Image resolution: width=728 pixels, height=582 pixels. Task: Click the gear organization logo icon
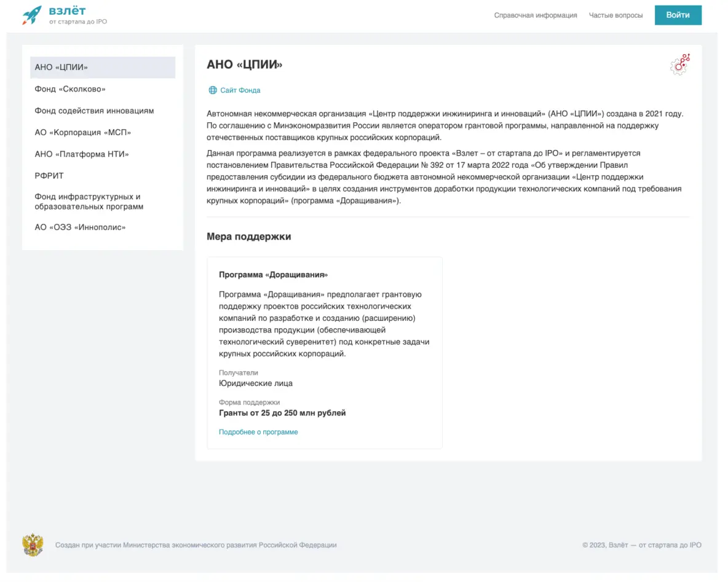pyautogui.click(x=680, y=65)
